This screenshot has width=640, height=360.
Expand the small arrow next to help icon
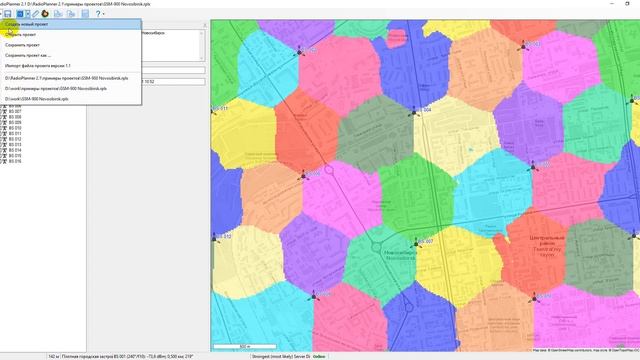(103, 14)
